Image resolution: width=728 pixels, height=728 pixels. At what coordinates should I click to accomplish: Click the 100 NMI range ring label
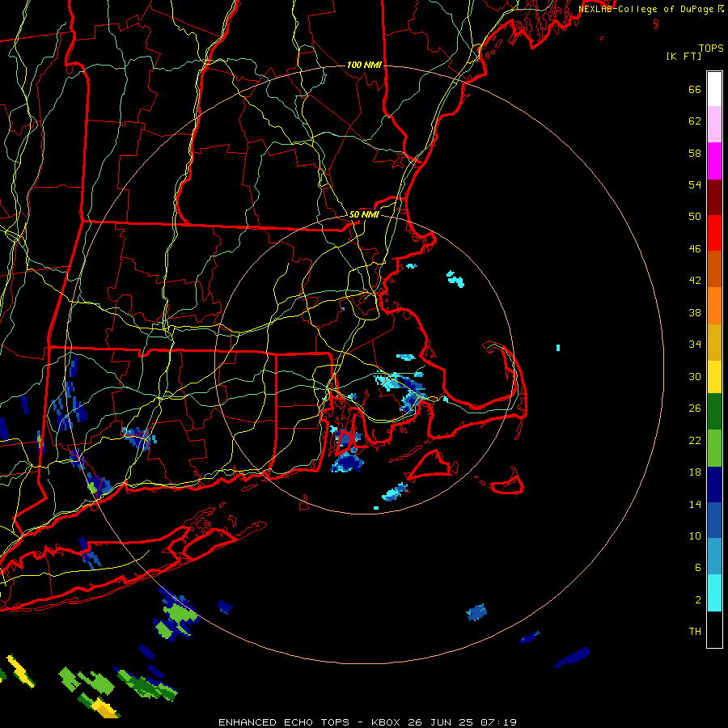click(x=364, y=65)
